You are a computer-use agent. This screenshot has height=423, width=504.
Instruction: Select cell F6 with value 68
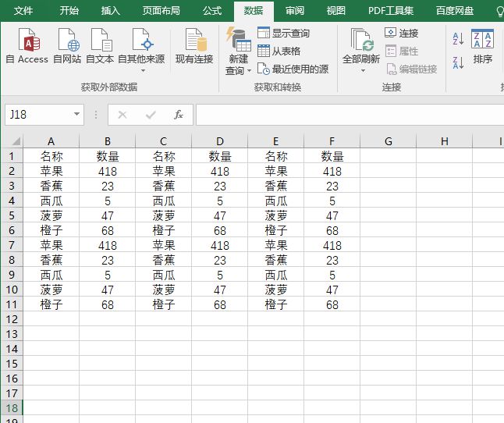(x=332, y=230)
